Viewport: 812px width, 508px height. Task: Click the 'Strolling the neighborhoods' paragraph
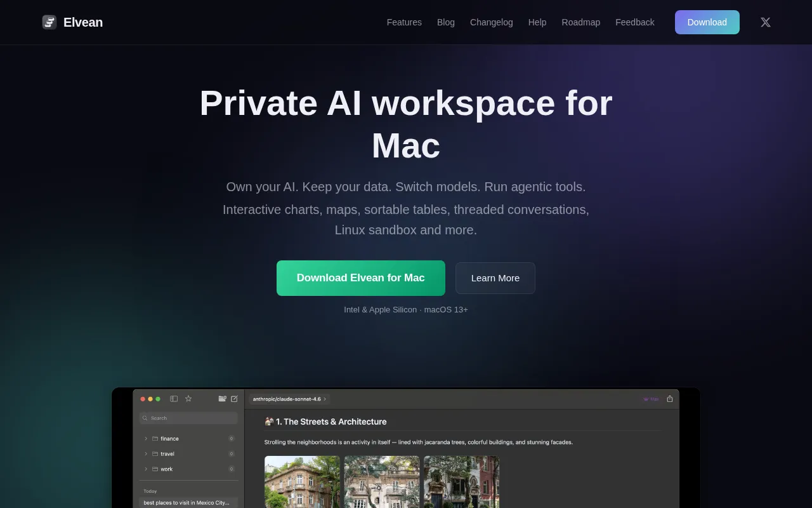[419, 442]
